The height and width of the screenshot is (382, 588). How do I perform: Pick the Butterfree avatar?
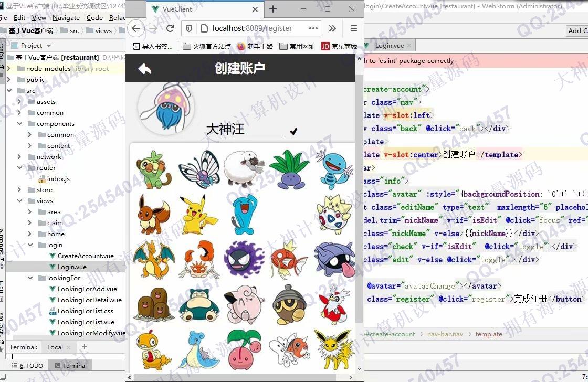[199, 169]
